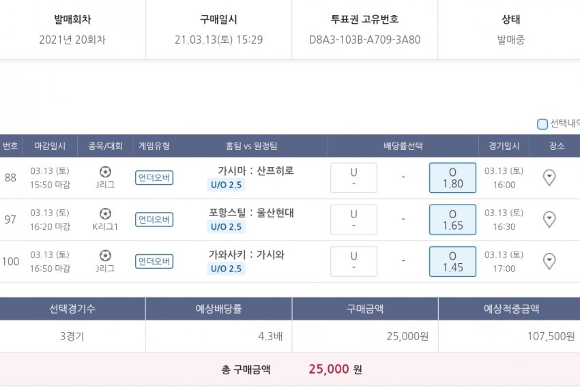
Task: Select Under option for 가와사키 vs 가시와
Action: [353, 261]
